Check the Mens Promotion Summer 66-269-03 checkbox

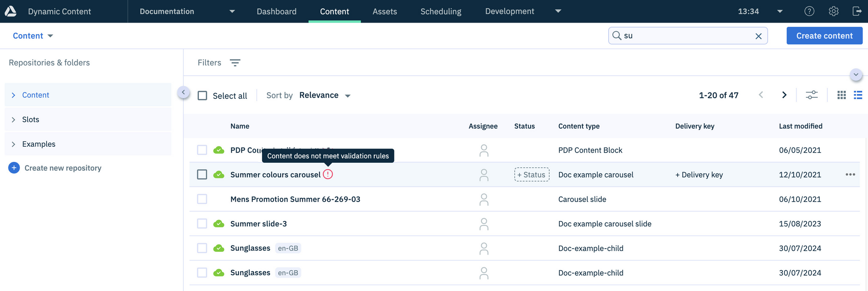[x=202, y=199]
